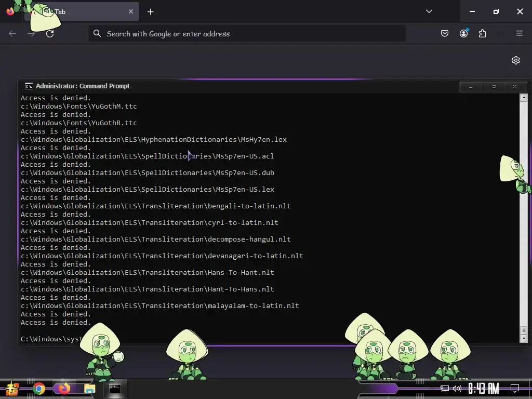
Task: Open the notification action center icon
Action: [x=515, y=389]
